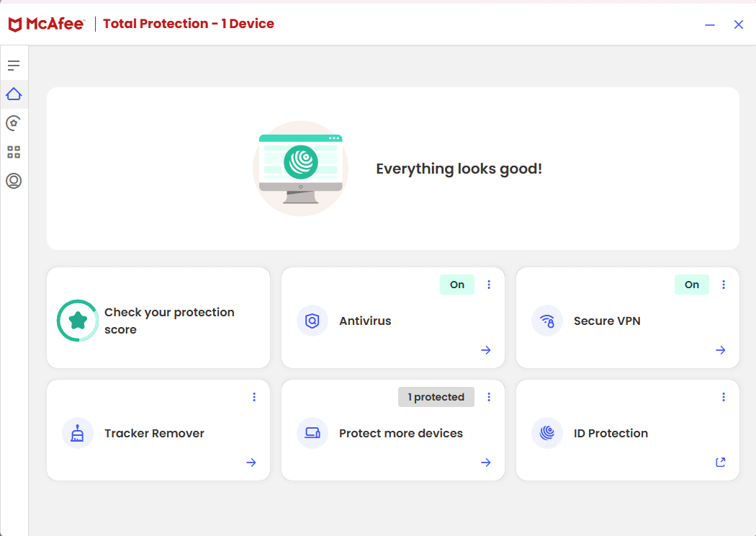This screenshot has width=756, height=536.
Task: Click the Tracker Remover broom icon
Action: click(77, 433)
